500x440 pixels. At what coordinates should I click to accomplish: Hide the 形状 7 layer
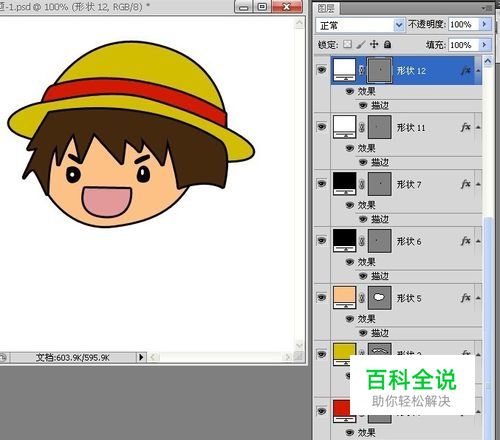pyautogui.click(x=322, y=184)
